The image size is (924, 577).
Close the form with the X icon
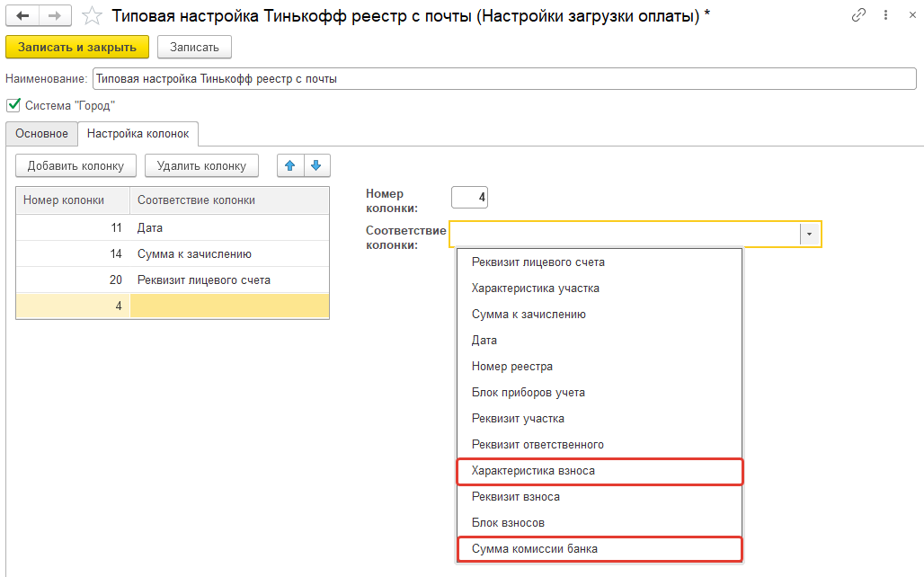click(912, 15)
